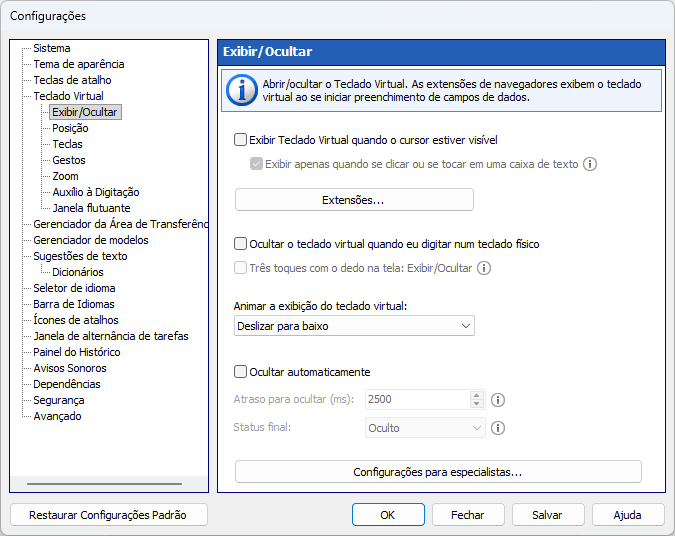Select Sistema in the settings tree
The width and height of the screenshot is (675, 536).
pos(52,48)
